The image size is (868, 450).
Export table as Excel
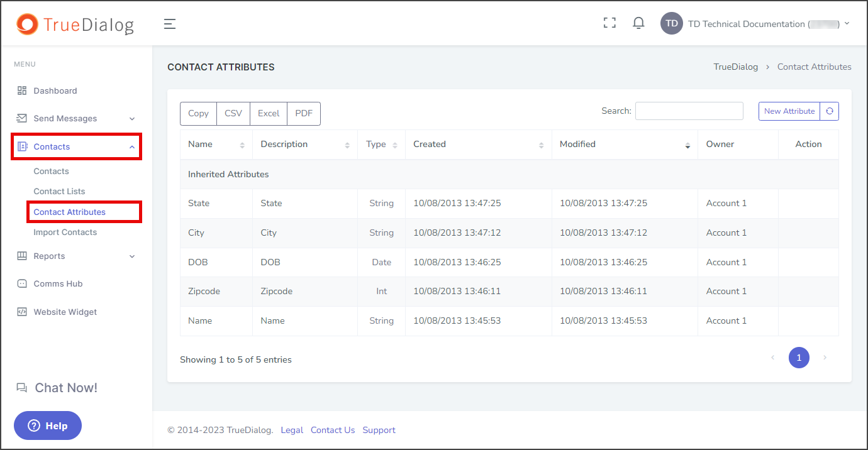pos(269,114)
